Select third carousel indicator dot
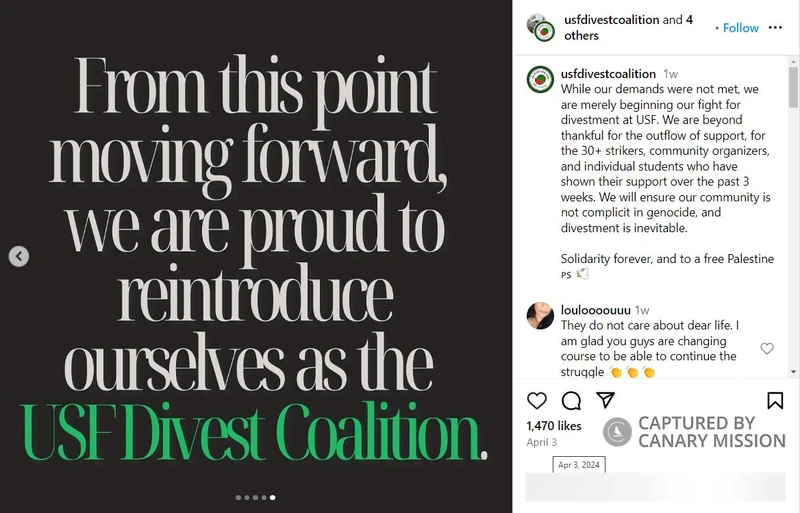 coord(255,497)
